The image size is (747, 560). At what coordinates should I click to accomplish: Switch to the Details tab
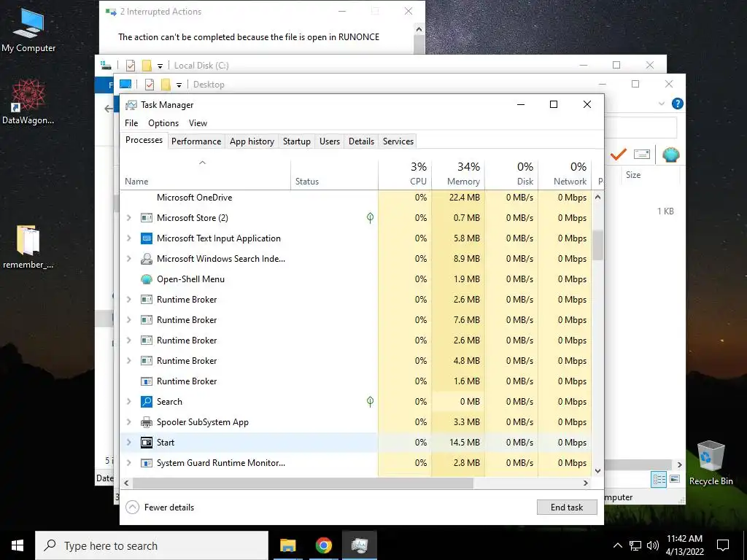pyautogui.click(x=361, y=141)
